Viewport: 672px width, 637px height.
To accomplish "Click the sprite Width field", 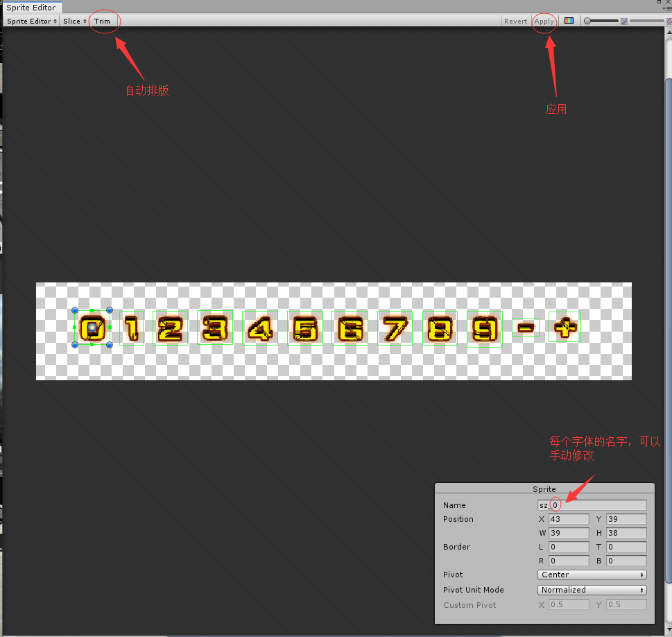I will 569,533.
